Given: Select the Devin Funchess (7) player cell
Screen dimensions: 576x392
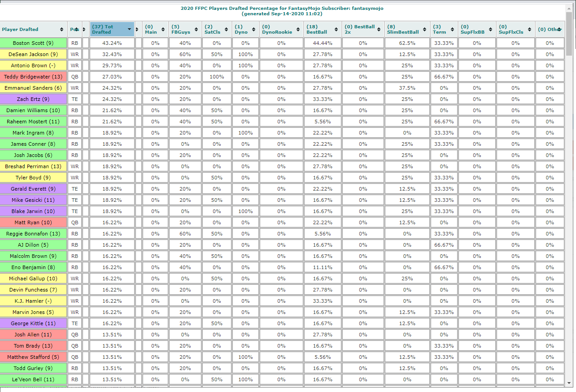Looking at the screenshot, I should point(33,290).
